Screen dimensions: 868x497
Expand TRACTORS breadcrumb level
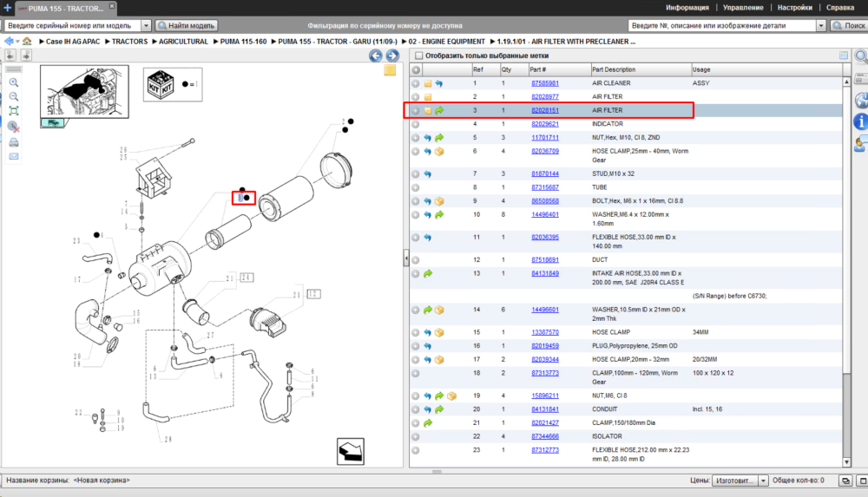tap(108, 42)
